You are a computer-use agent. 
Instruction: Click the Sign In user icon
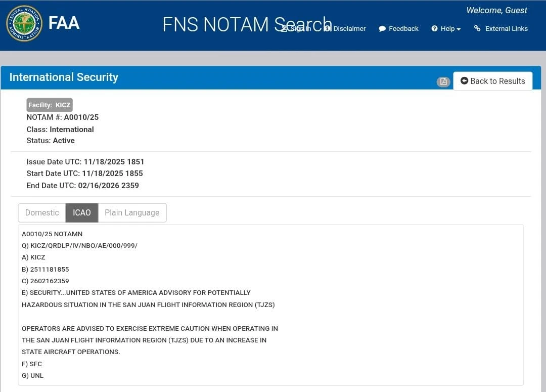(x=285, y=29)
